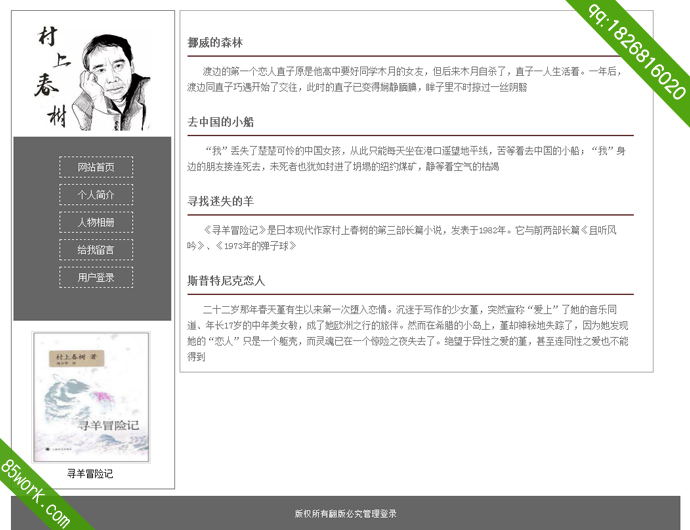The image size is (690, 530).
Task: Open article titled 寻找迷失的羊
Action: (220, 201)
